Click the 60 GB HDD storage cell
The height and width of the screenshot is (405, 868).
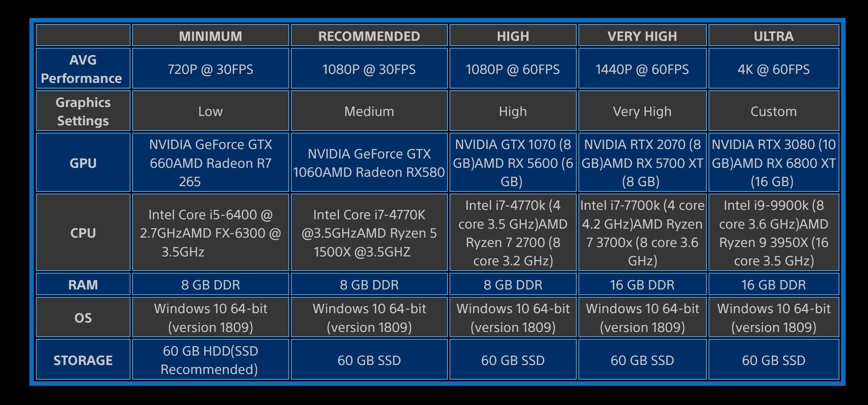tap(210, 360)
